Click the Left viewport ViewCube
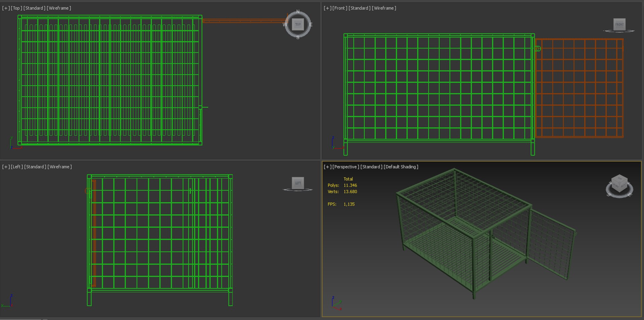The image size is (644, 320). click(298, 183)
